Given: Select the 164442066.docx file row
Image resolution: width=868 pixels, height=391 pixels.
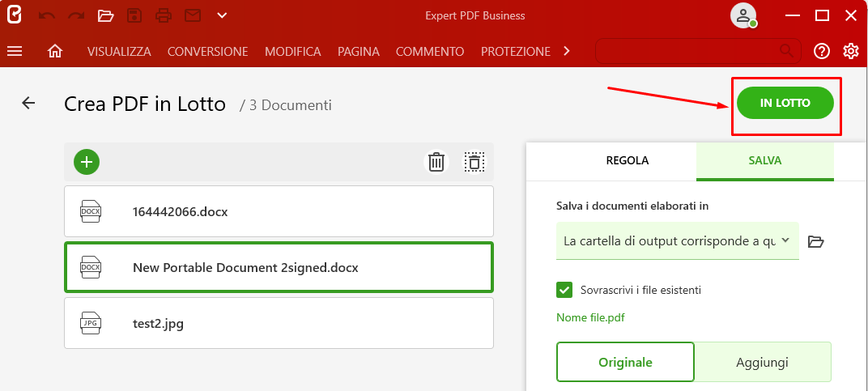Looking at the screenshot, I should (x=279, y=211).
